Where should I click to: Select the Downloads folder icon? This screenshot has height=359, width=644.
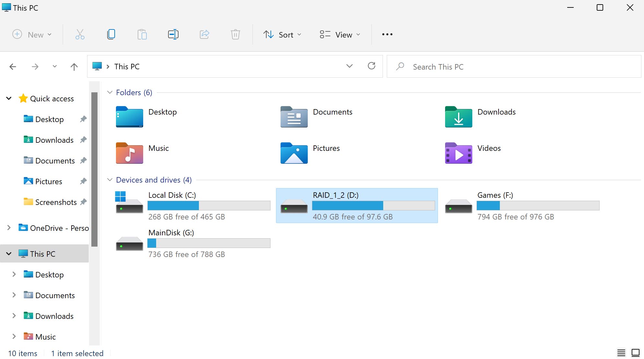(458, 117)
